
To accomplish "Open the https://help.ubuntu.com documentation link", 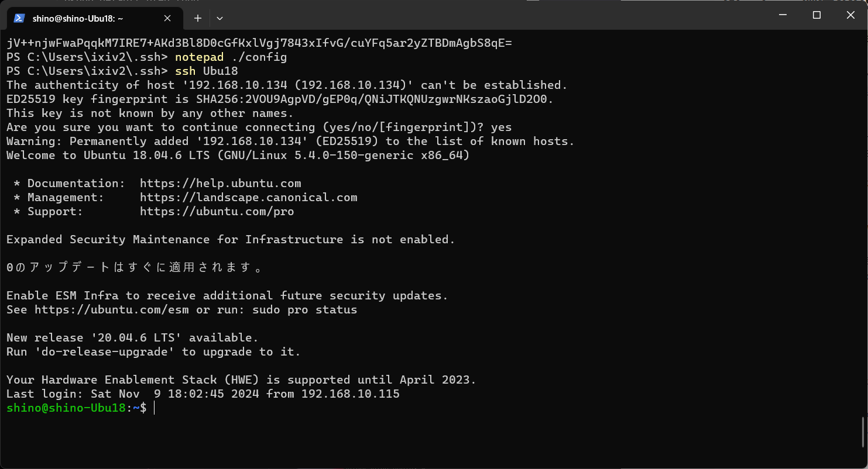I will (220, 183).
